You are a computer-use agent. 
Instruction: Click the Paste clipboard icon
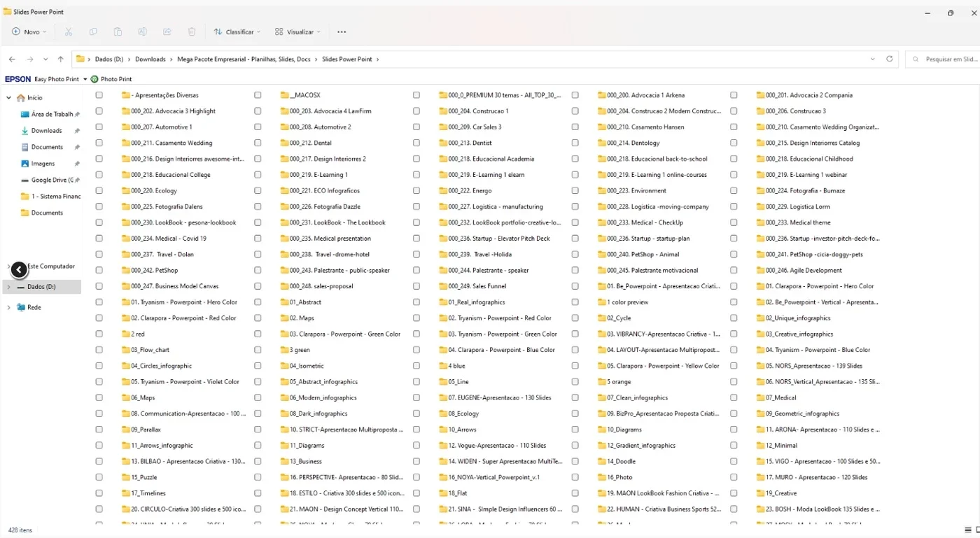pos(118,31)
